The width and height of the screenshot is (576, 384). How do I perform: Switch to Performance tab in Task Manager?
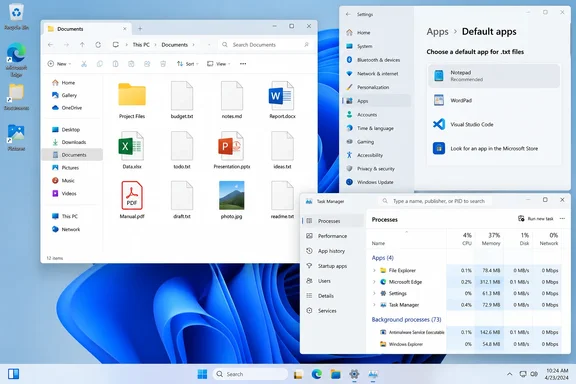pos(332,236)
